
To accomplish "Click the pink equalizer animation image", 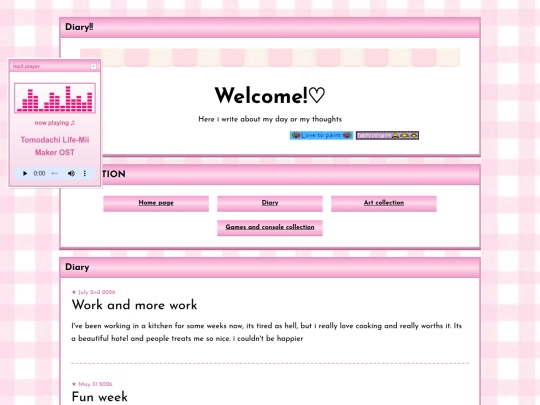I will [x=55, y=98].
